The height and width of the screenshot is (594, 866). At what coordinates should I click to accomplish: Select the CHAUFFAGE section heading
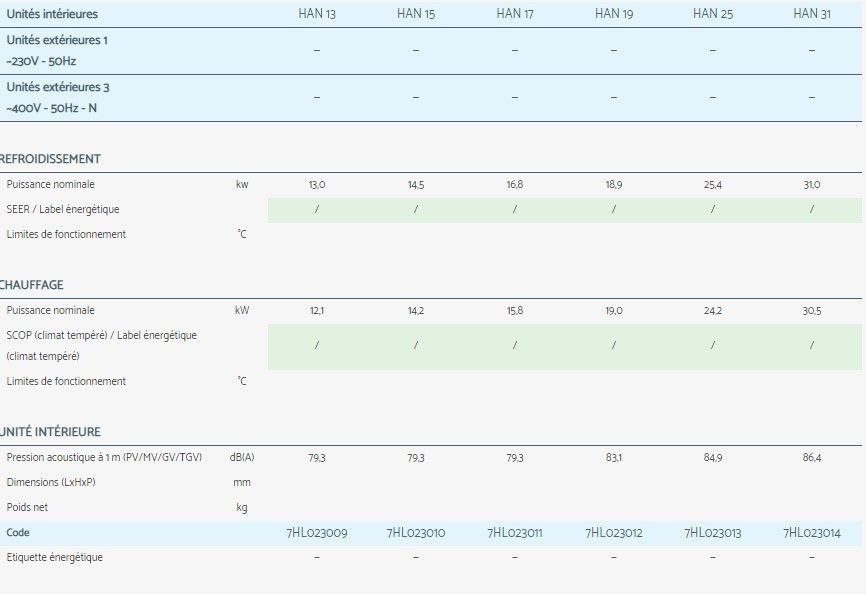(x=32, y=285)
